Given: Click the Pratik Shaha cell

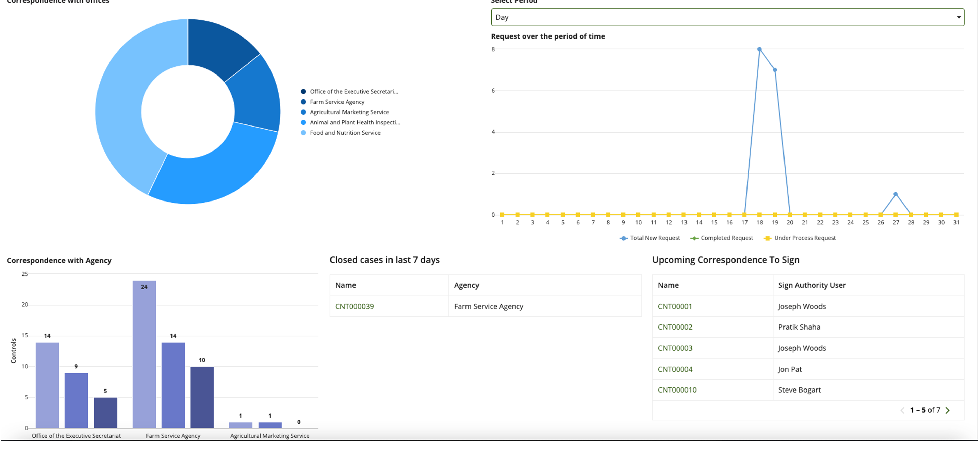Looking at the screenshot, I should pyautogui.click(x=799, y=327).
